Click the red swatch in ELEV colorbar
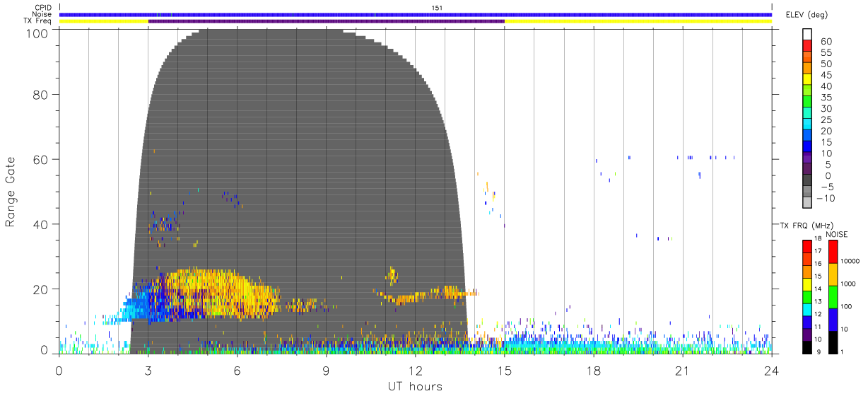Screen dimensions: 868x401 [807, 46]
